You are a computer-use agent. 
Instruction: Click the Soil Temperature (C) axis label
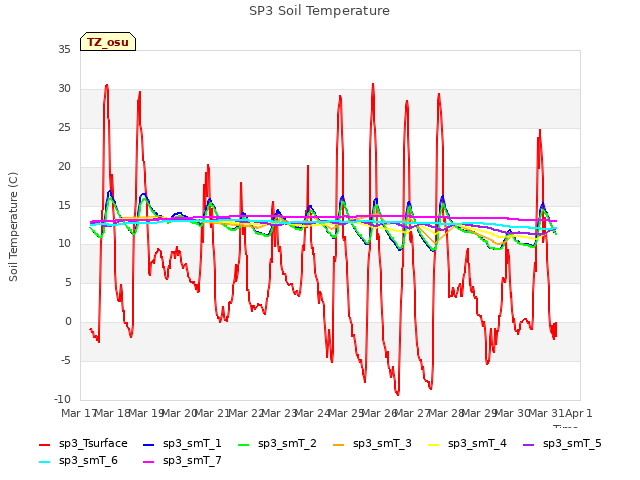[13, 227]
